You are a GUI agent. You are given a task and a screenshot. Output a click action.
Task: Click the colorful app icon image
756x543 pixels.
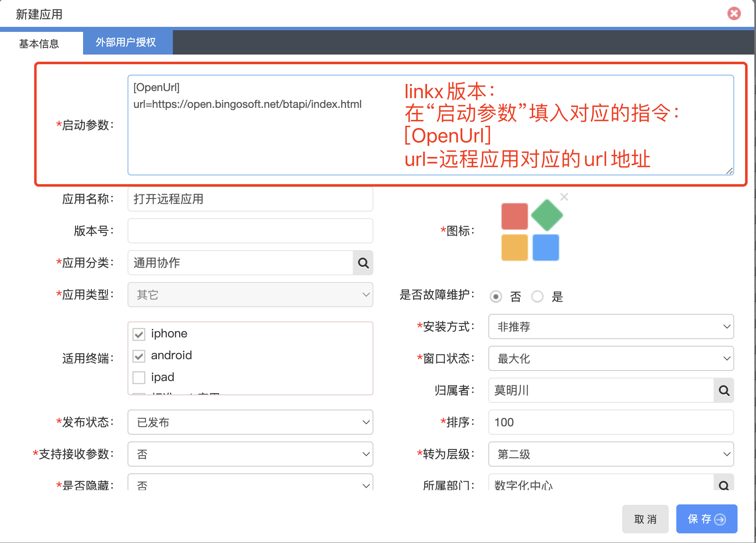tap(531, 231)
